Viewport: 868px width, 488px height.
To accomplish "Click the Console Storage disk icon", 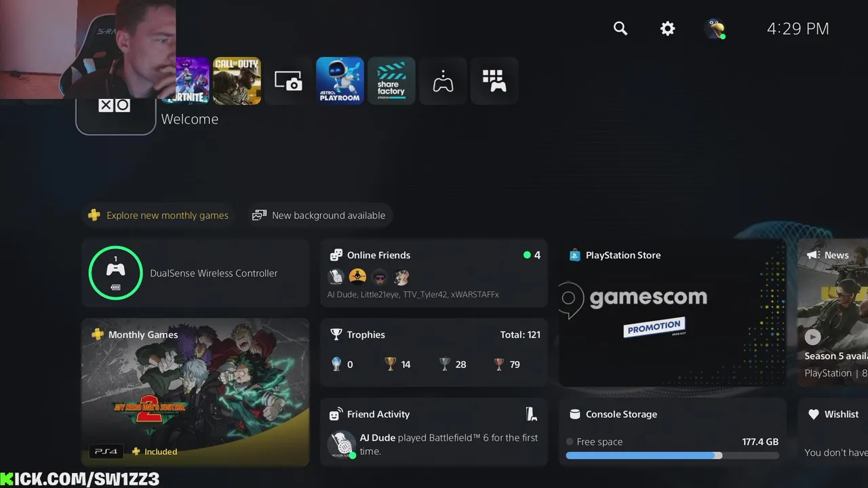I will (575, 414).
